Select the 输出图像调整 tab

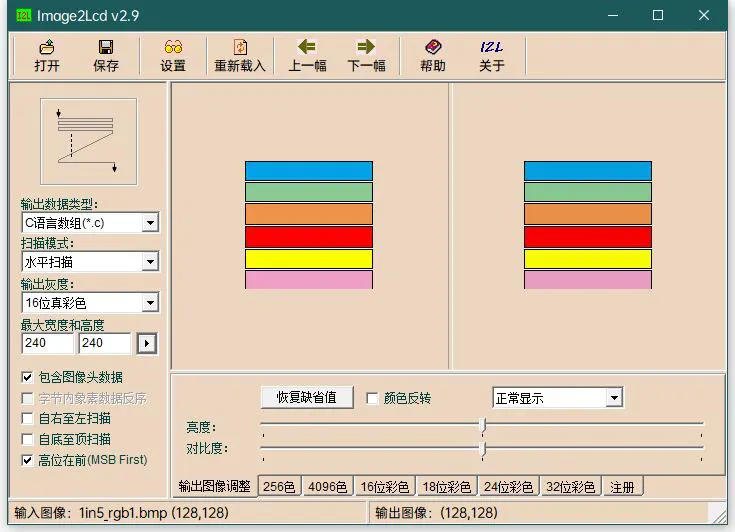point(215,486)
